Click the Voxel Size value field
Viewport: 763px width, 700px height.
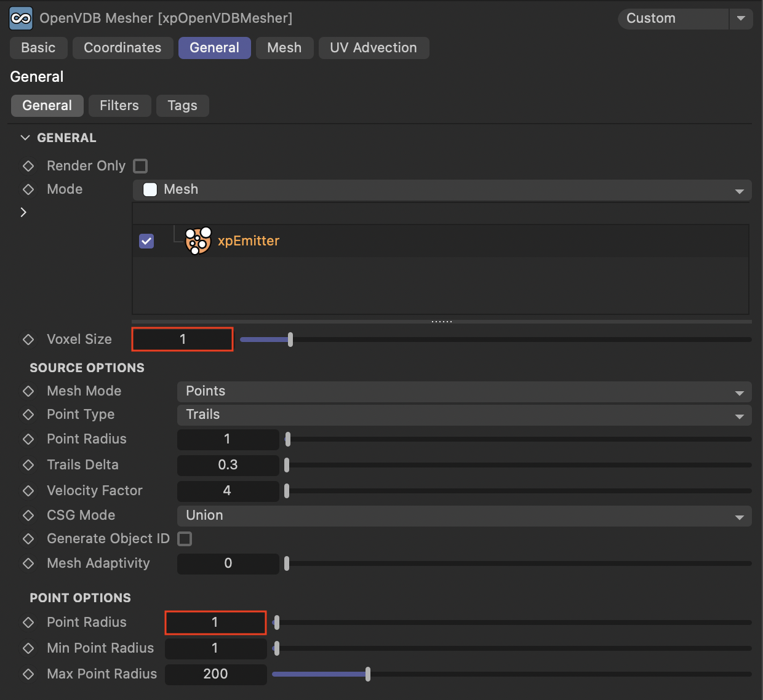(183, 340)
